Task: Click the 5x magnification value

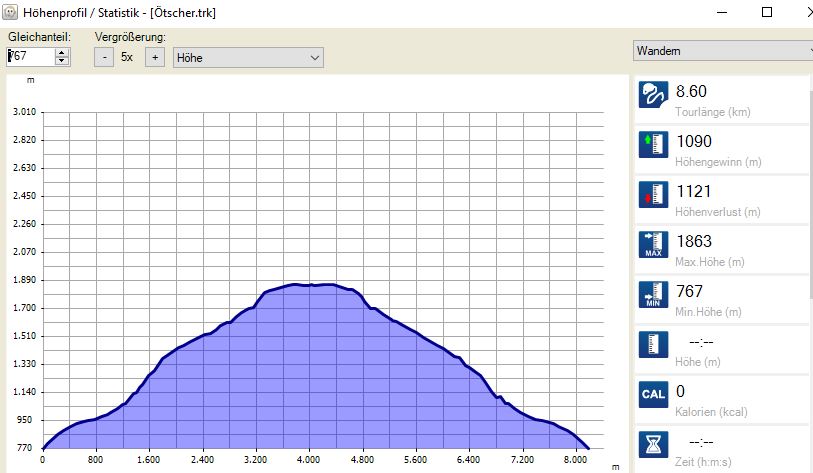Action: click(127, 57)
